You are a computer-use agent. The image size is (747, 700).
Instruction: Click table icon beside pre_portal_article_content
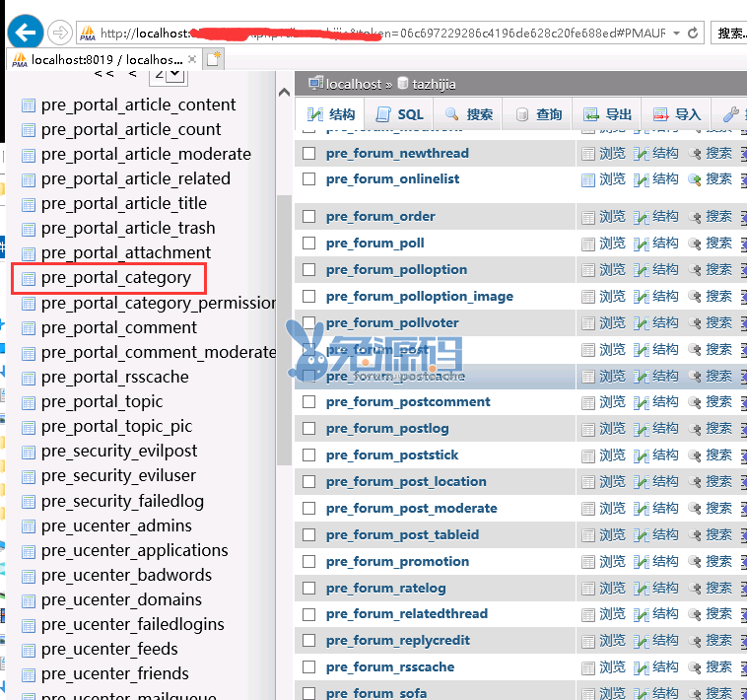point(29,105)
